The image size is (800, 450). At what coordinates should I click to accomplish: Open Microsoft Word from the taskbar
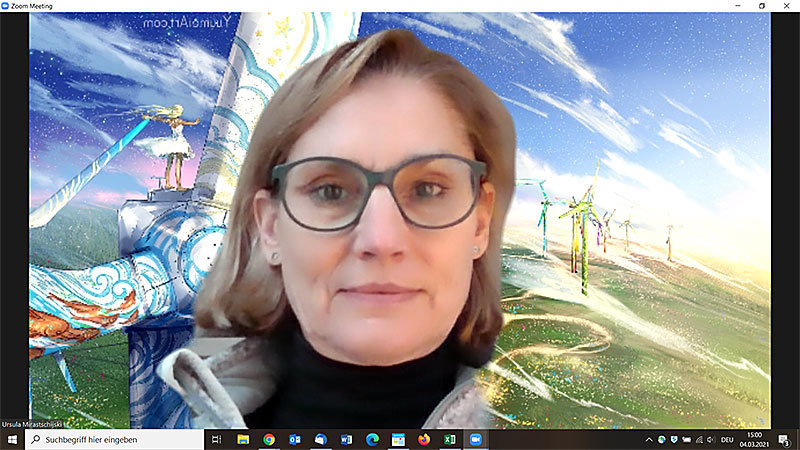[346, 439]
